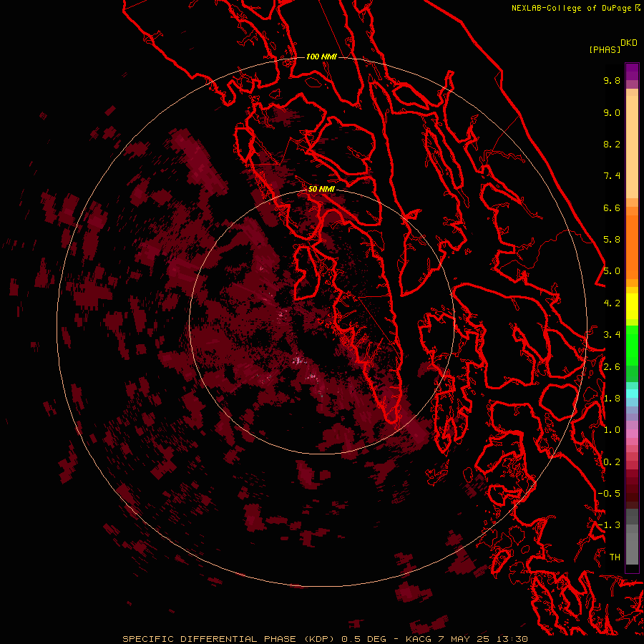
Task: Click the 8.2 color scale value
Action: 612,144
